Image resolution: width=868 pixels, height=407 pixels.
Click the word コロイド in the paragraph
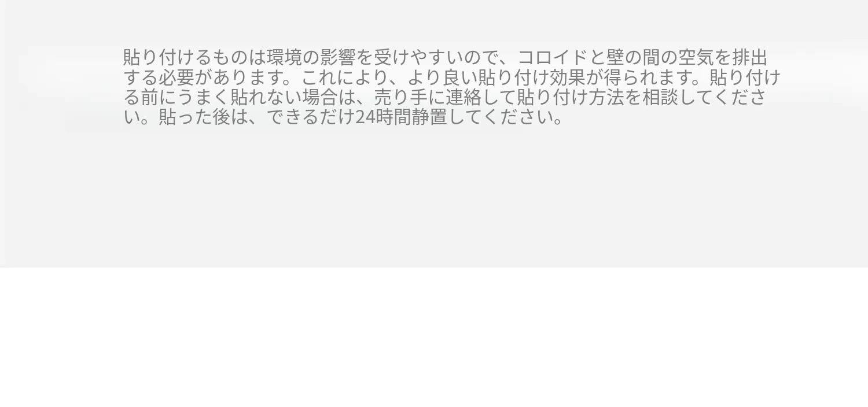click(553, 58)
